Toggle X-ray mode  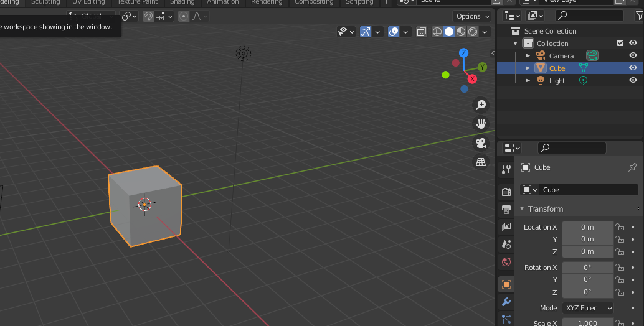pos(422,32)
